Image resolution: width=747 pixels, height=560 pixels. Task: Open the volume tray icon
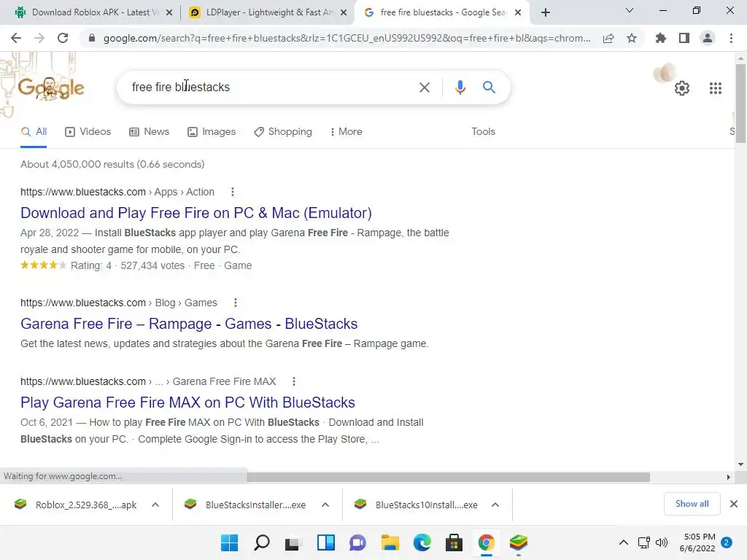coord(662,542)
